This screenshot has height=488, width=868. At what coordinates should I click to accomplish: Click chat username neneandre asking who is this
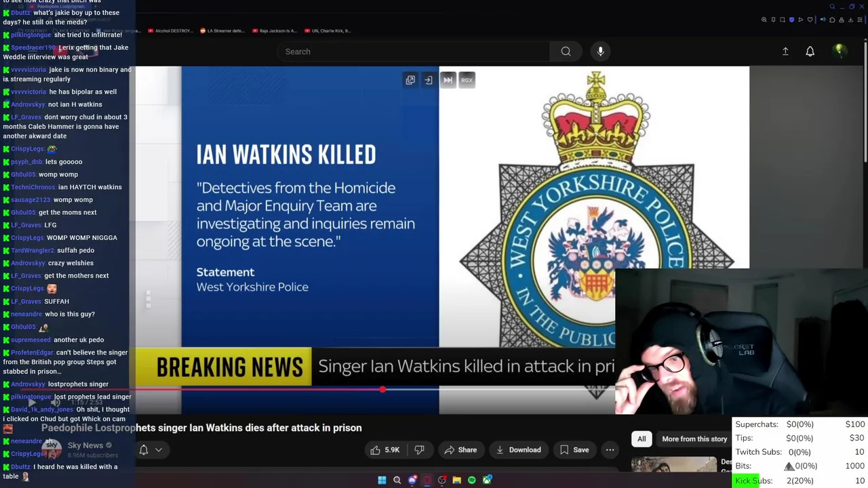tap(26, 314)
